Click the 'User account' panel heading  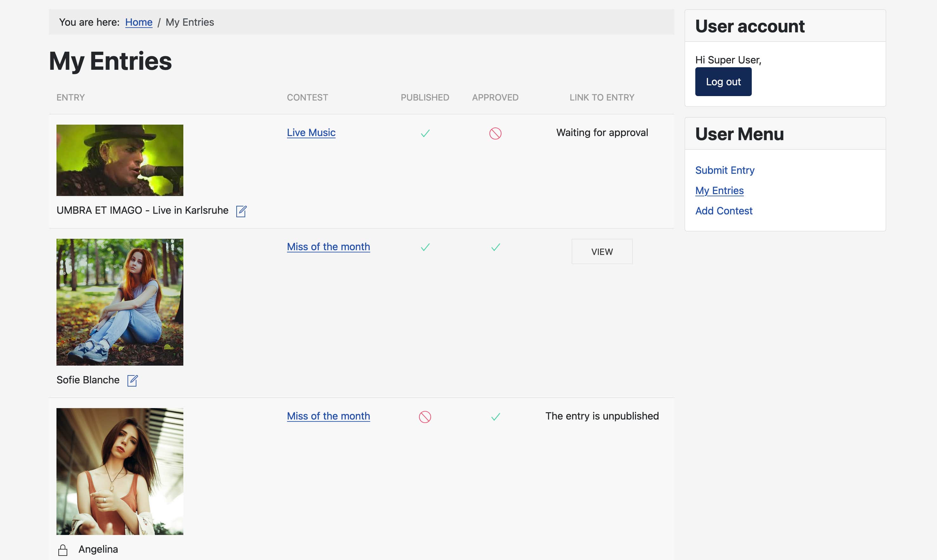[750, 26]
